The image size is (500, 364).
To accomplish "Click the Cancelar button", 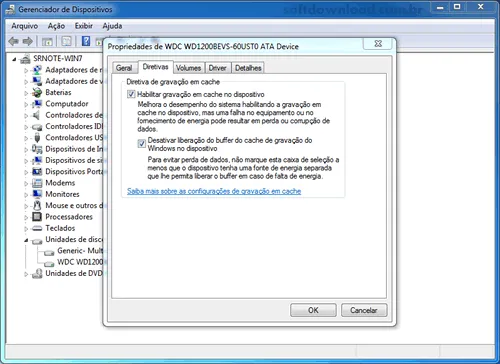I will tap(364, 310).
